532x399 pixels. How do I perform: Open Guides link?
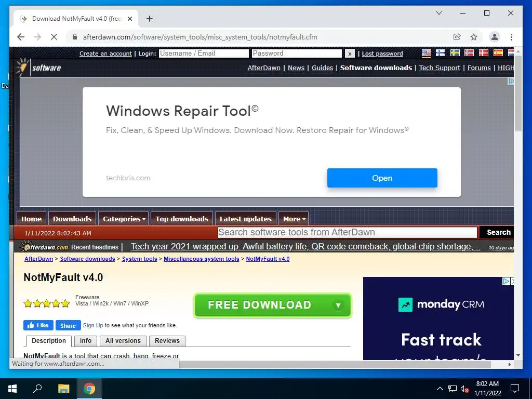[322, 68]
